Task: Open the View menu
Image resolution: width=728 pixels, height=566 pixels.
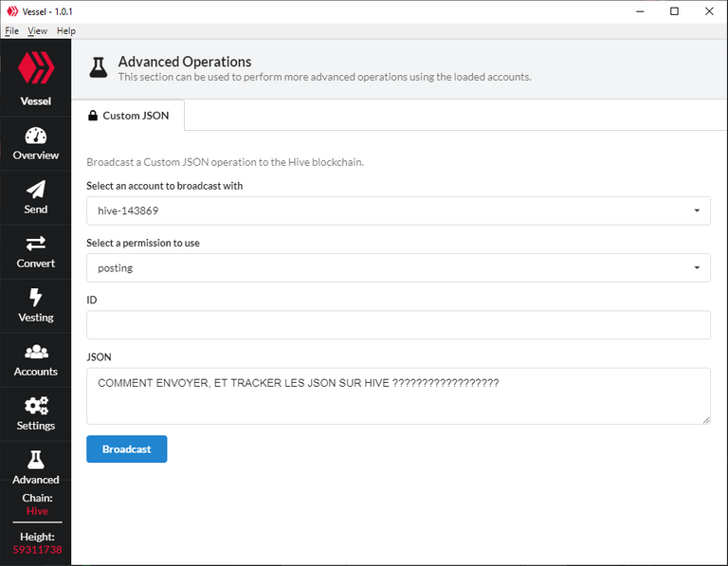Action: point(38,31)
